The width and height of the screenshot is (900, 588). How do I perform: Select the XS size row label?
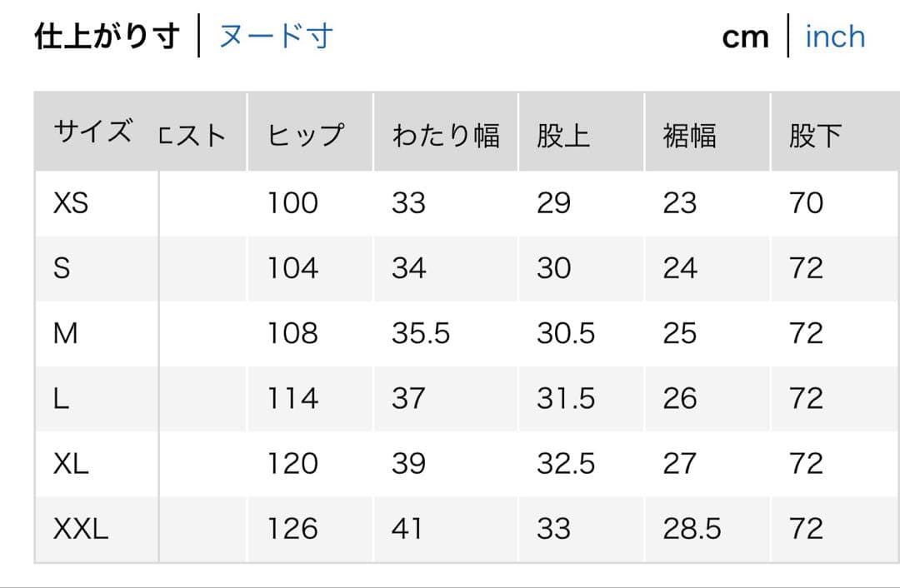pos(70,203)
